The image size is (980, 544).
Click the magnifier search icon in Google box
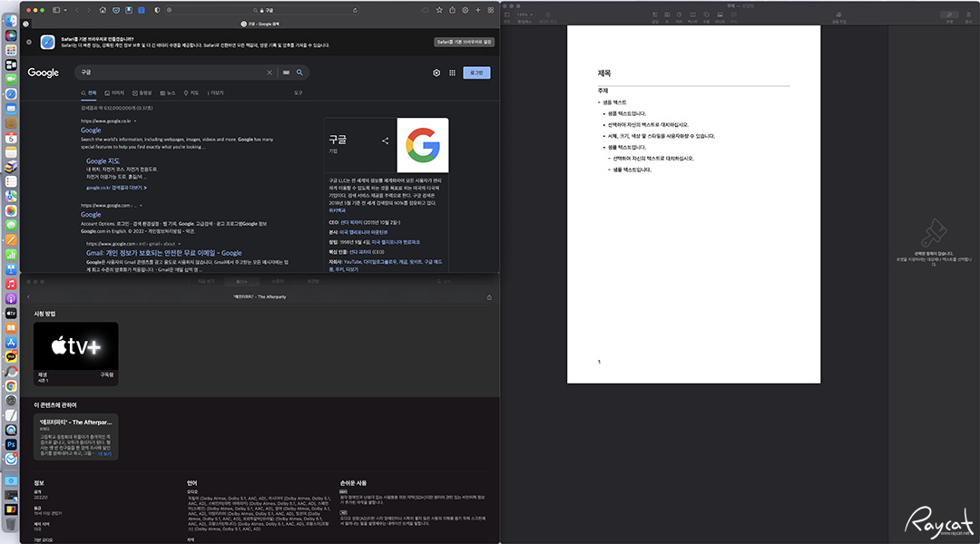[x=299, y=73]
